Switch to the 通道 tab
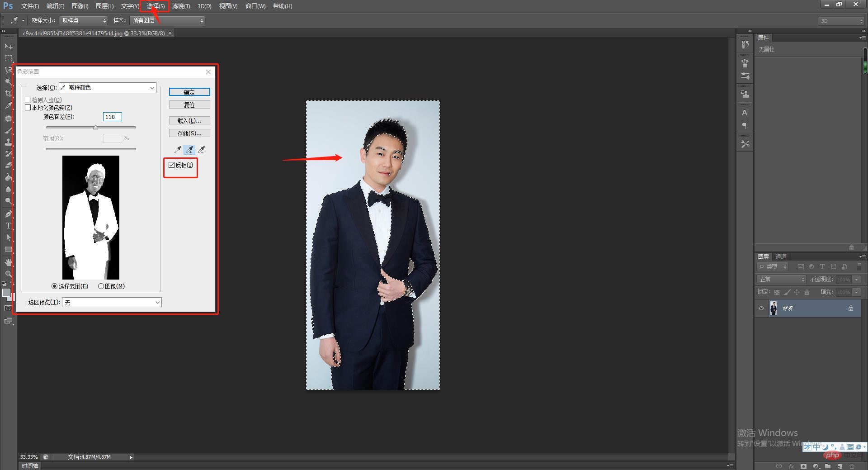868x470 pixels. tap(781, 256)
